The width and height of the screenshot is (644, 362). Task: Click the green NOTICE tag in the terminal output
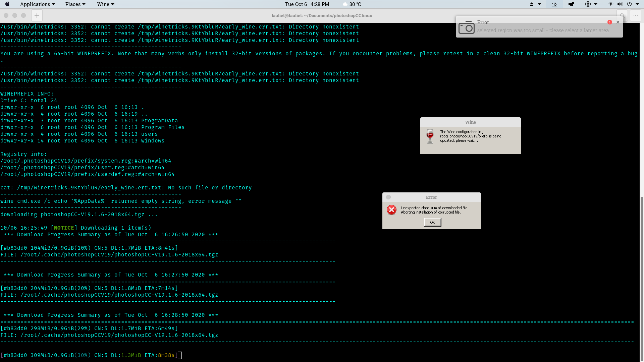(64, 228)
